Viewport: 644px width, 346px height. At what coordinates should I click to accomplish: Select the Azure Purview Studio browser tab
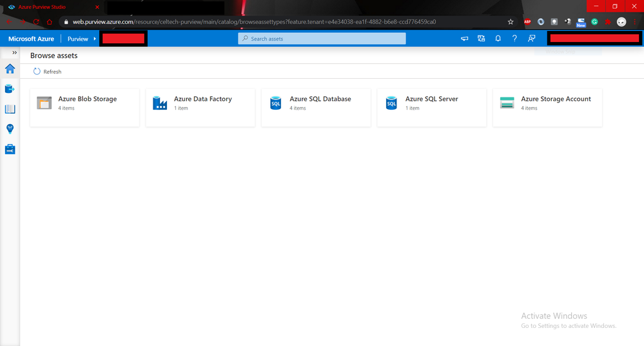(x=53, y=7)
